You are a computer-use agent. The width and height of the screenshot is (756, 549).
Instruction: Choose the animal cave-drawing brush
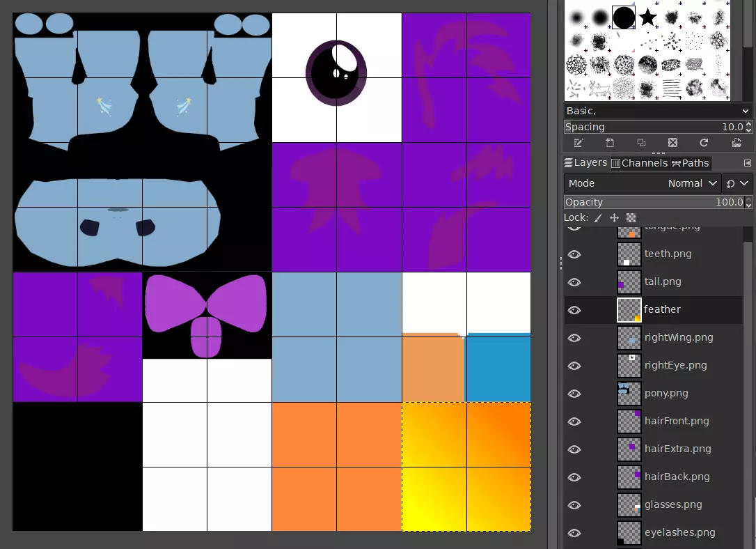600,88
